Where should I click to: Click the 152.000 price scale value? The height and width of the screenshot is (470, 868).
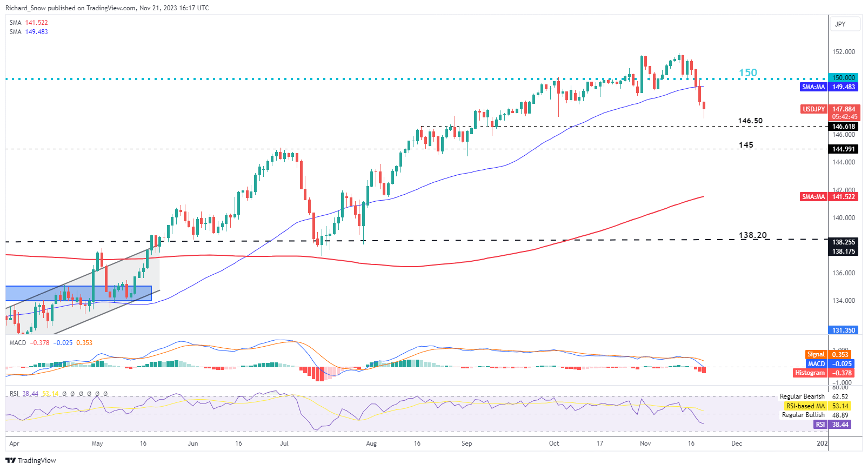[x=844, y=52]
